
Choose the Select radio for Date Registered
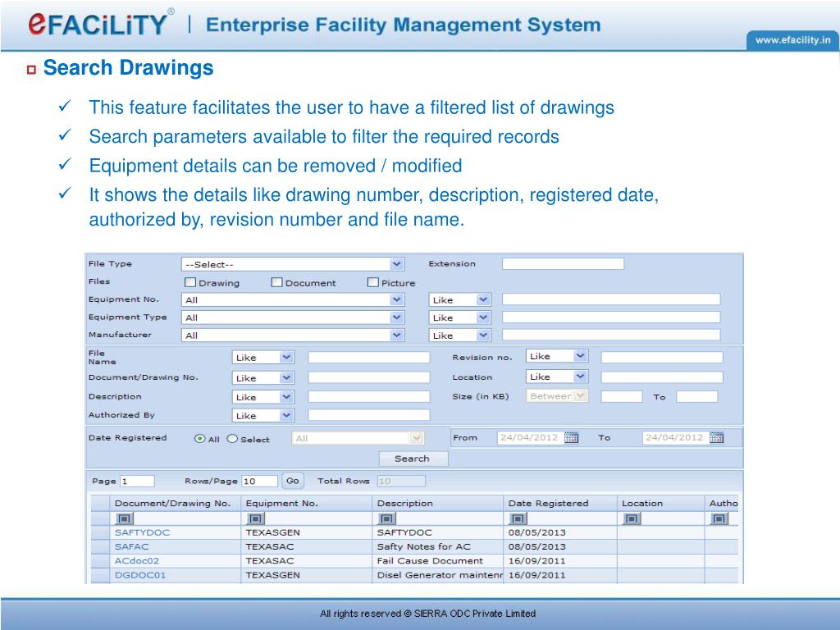[x=232, y=439]
